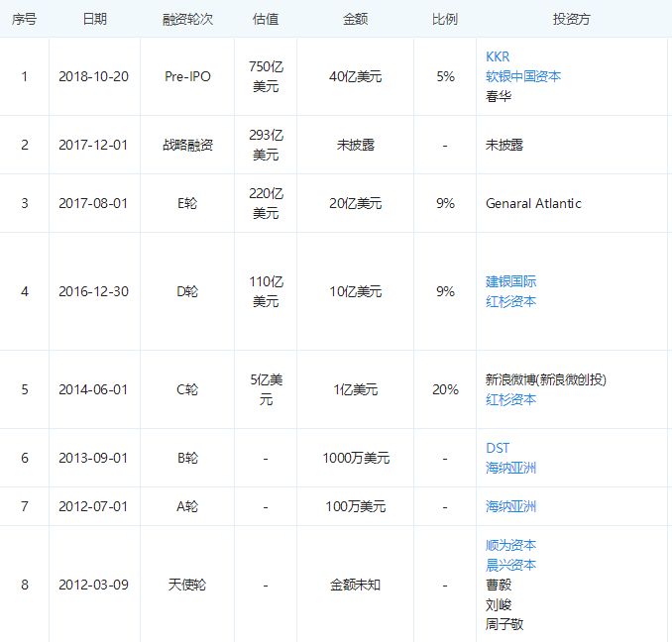Image resolution: width=672 pixels, height=642 pixels.
Task: Select the 10亿美元 amount cell
Action: (x=355, y=291)
